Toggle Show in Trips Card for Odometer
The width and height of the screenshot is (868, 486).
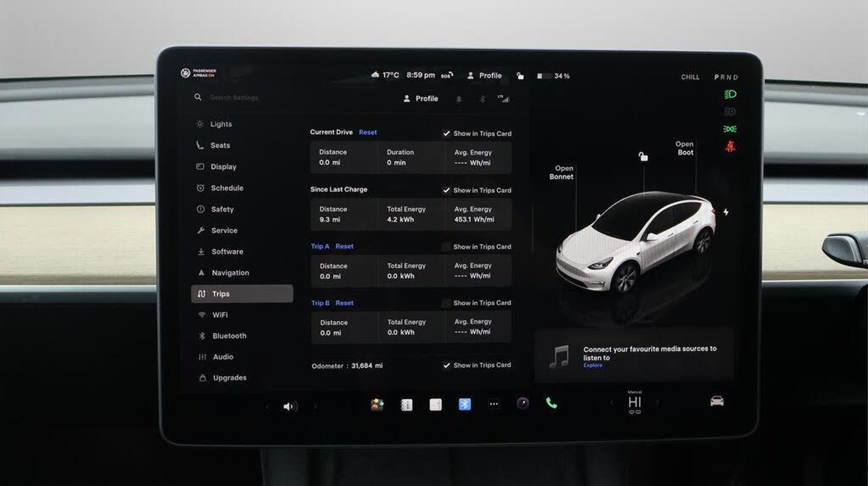coord(447,366)
